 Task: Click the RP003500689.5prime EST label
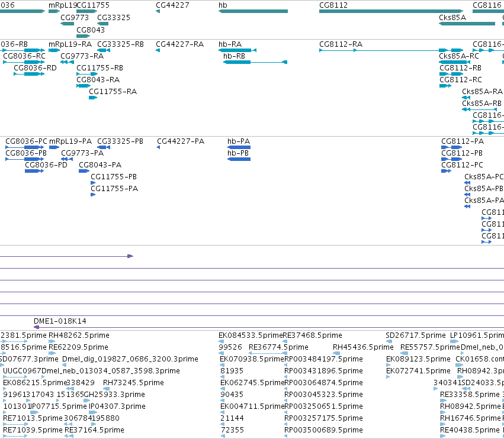point(324,430)
